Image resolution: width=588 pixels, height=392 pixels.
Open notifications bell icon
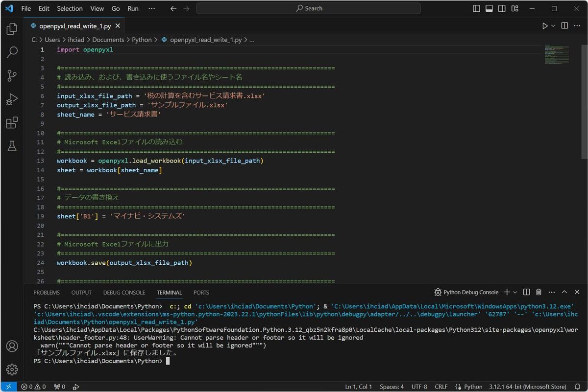578,387
